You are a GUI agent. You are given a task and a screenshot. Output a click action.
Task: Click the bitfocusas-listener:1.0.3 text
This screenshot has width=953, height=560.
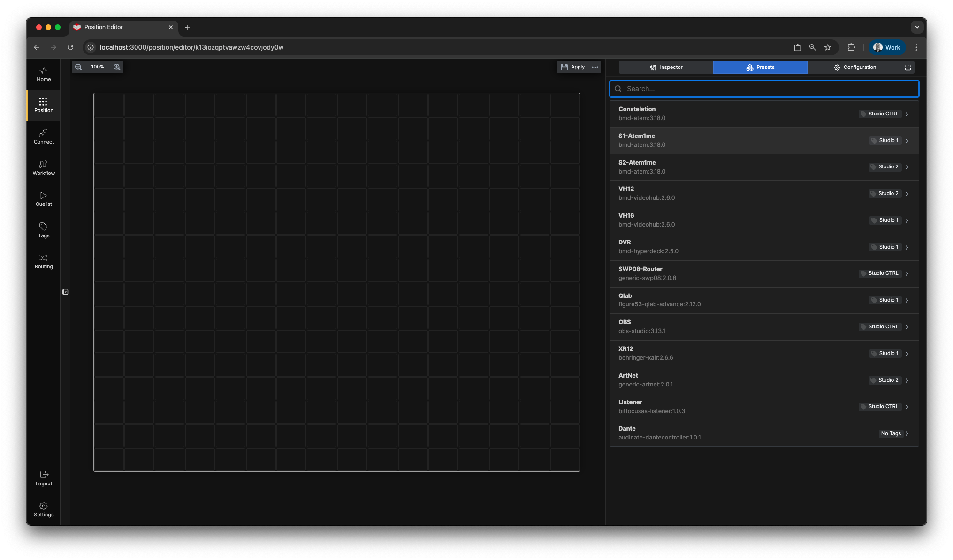point(651,411)
